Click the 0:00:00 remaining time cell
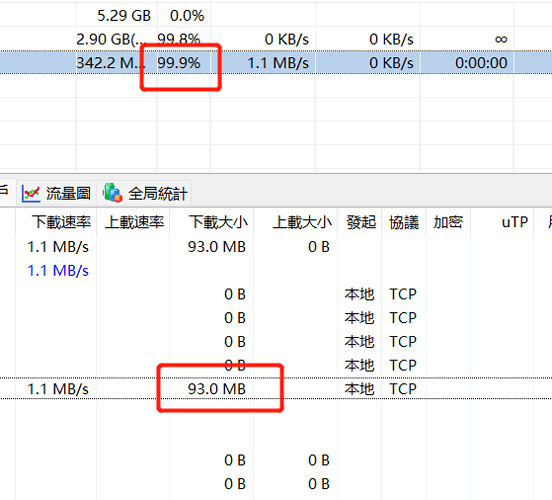This screenshot has height=500, width=552. pos(481,63)
